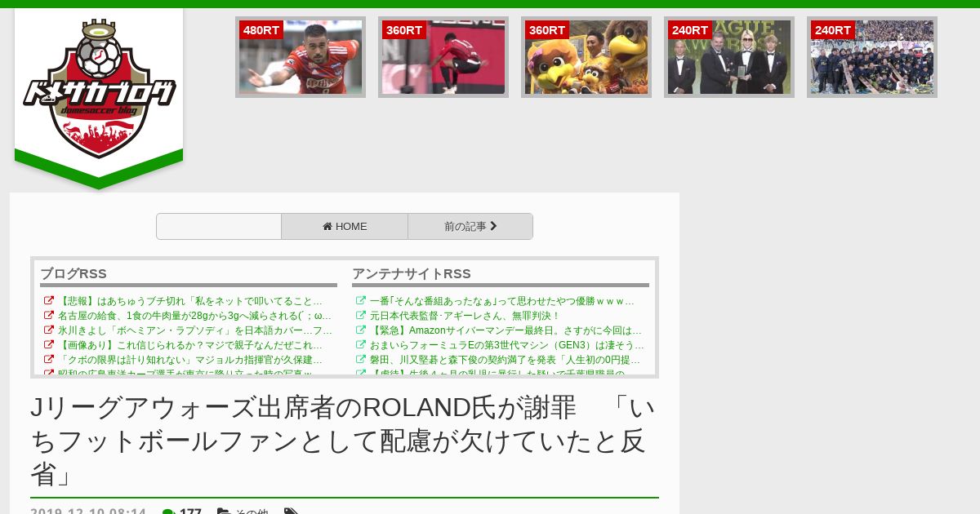The width and height of the screenshot is (980, 514).
Task: Click the chevron arrow beside 前の記事
Action: 493,226
